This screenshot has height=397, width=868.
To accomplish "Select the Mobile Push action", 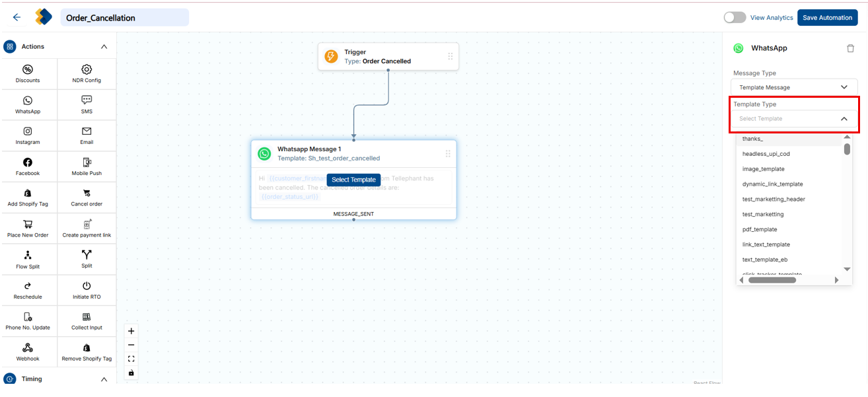I will (87, 167).
